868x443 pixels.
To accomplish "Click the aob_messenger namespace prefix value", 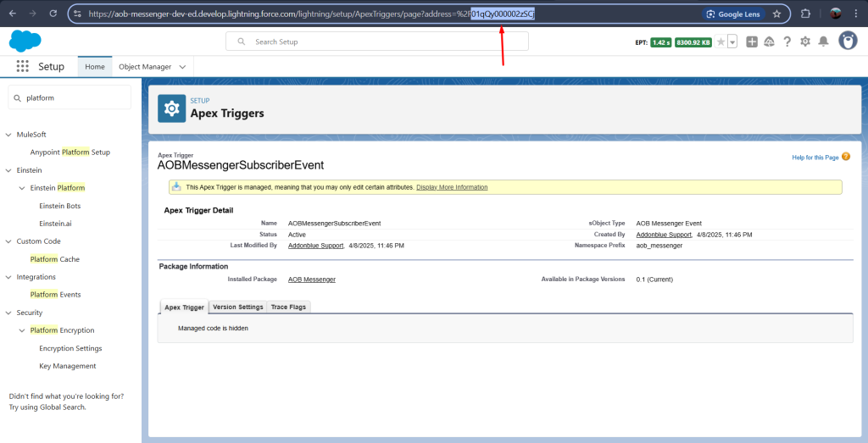I will click(x=659, y=245).
